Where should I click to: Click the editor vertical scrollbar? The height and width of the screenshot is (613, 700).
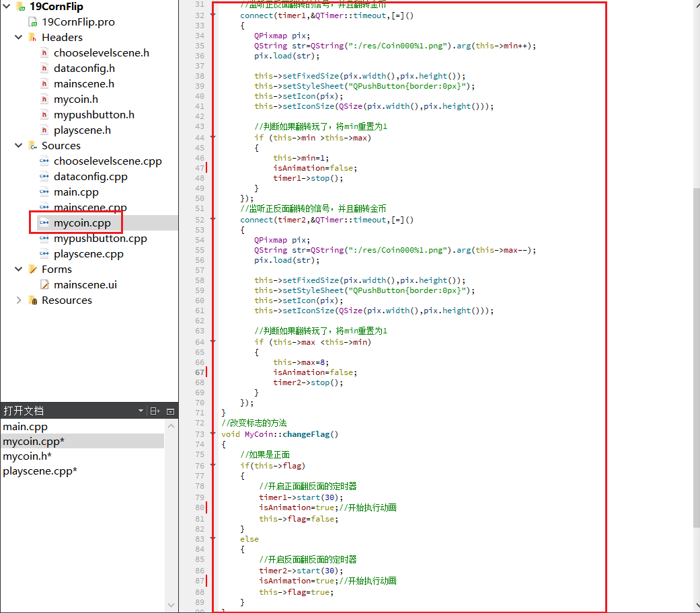pyautogui.click(x=697, y=357)
